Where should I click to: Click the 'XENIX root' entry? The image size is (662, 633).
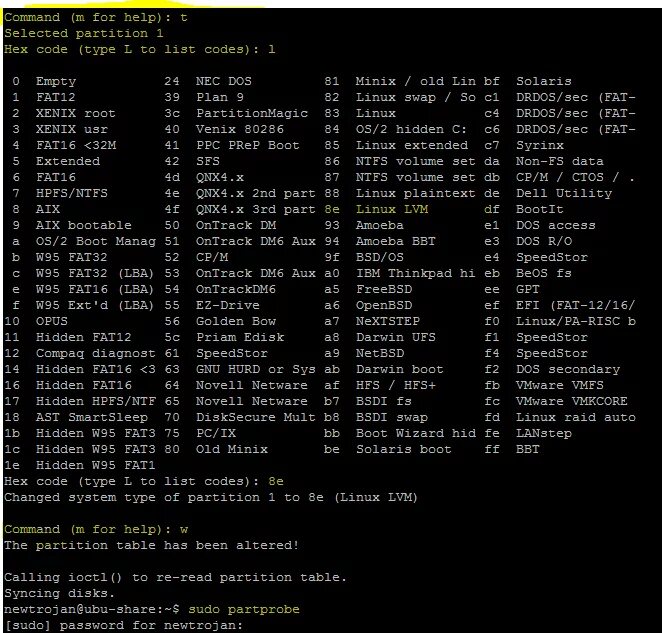(76, 114)
